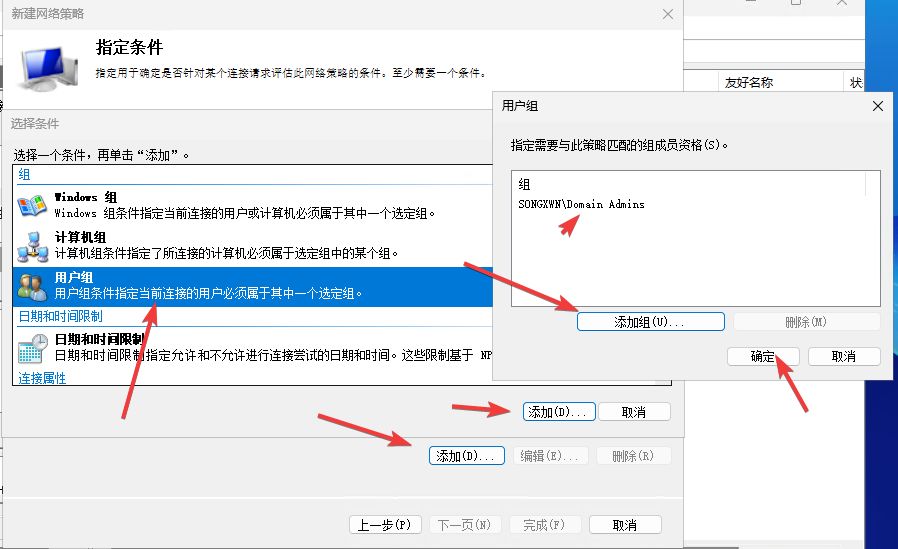This screenshot has height=549, width=898.
Task: Confirm with 确定 in 用户组 dialog
Action: tap(762, 356)
